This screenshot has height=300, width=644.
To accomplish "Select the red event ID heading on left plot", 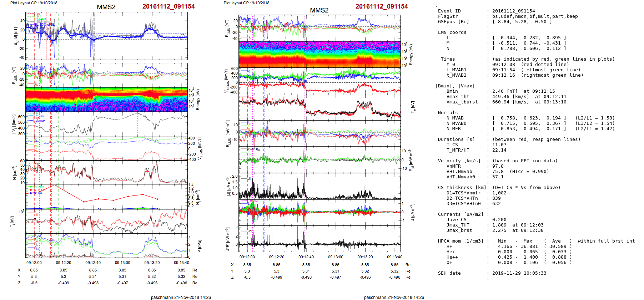I will click(x=168, y=6).
